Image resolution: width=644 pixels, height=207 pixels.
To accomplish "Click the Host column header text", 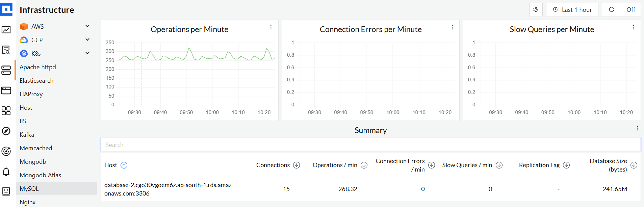I will [111, 165].
